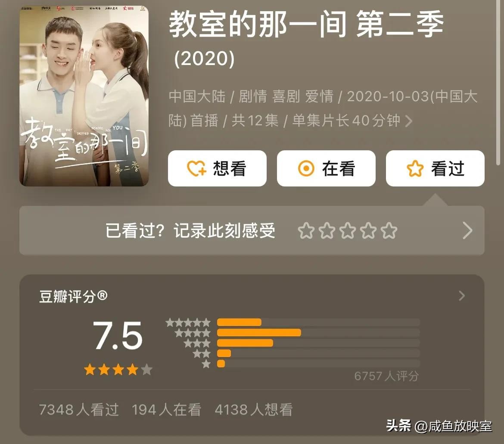Screen dimensions: 504x444
Task: Mark the show as 想看
Action: [x=217, y=168]
